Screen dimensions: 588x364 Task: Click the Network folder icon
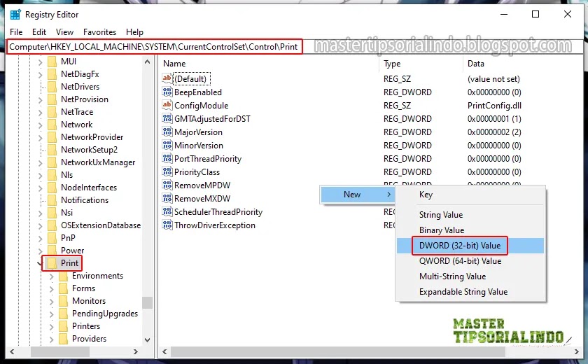[x=52, y=124]
